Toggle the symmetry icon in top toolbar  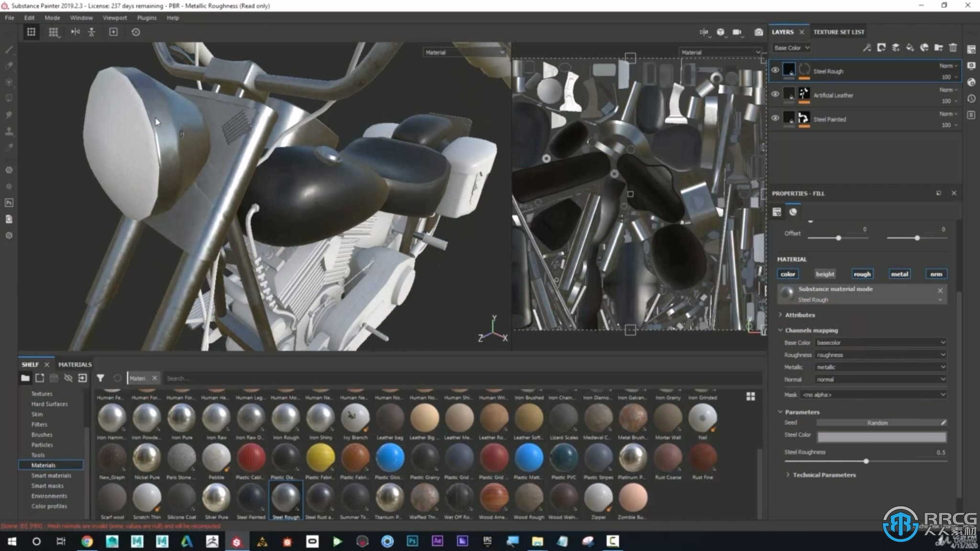click(75, 32)
